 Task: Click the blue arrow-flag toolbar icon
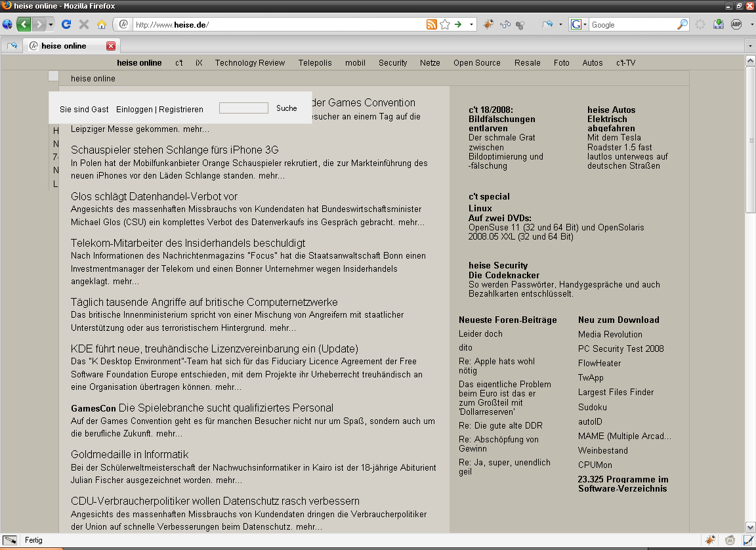(548, 24)
